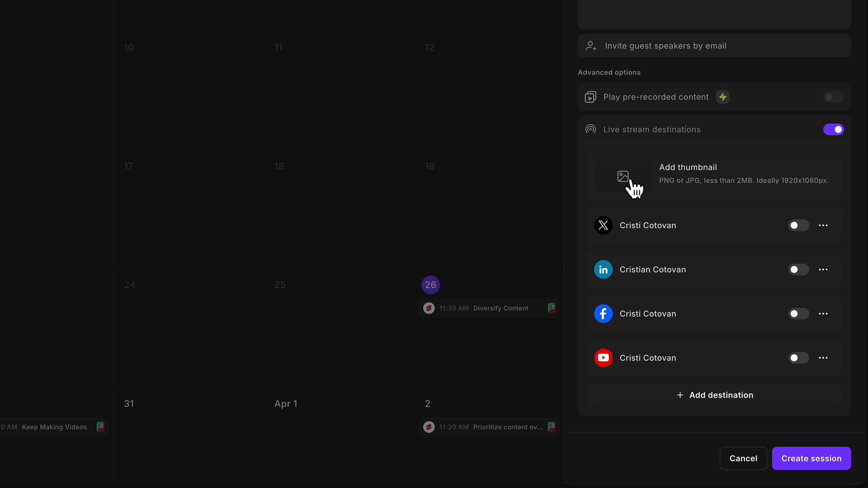Click the LinkedIn icon beside Cristian Cotovan
Screen dimensions: 868x488
(603, 269)
